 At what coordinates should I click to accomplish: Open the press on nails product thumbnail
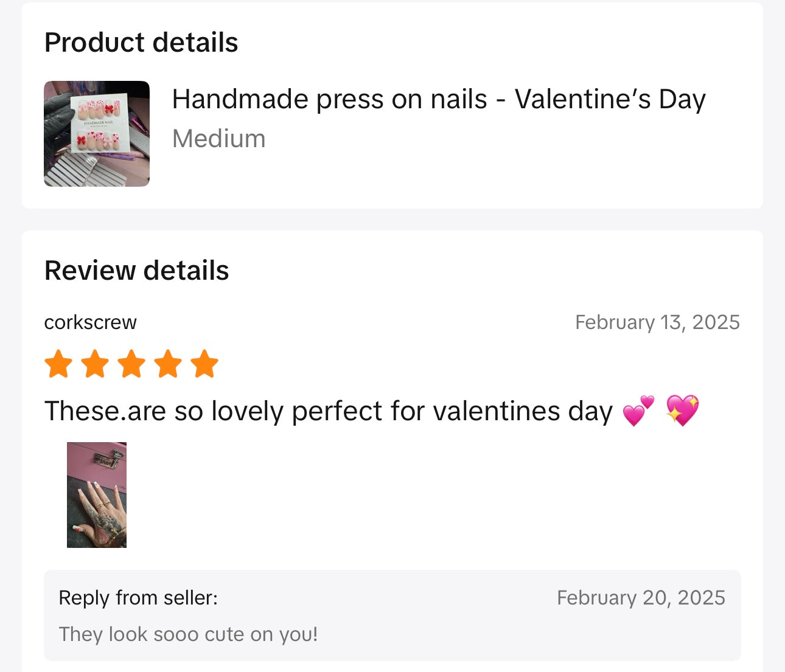point(97,134)
